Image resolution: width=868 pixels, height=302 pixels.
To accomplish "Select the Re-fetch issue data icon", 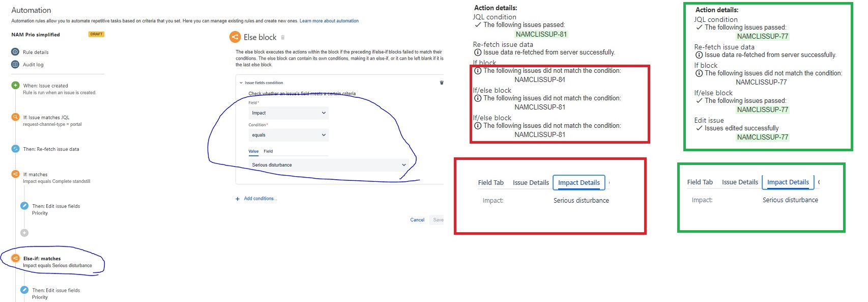I will (15, 149).
